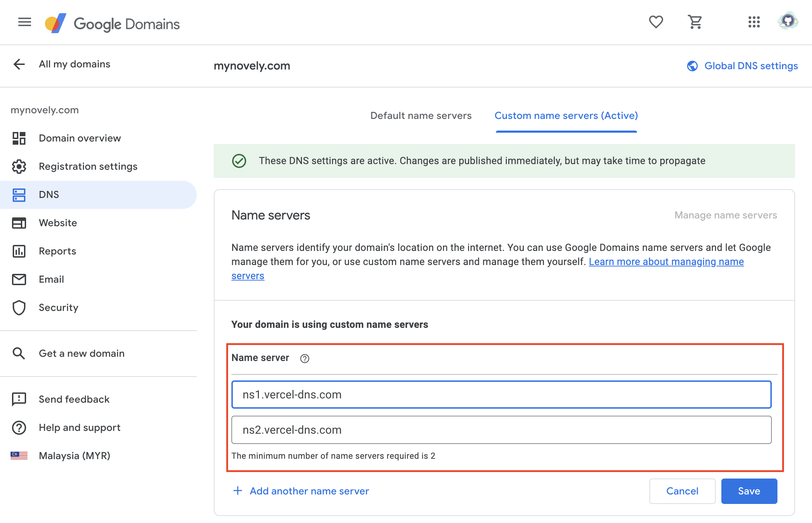
Task: Click the ns2.vercel-dns.com input field
Action: point(501,430)
